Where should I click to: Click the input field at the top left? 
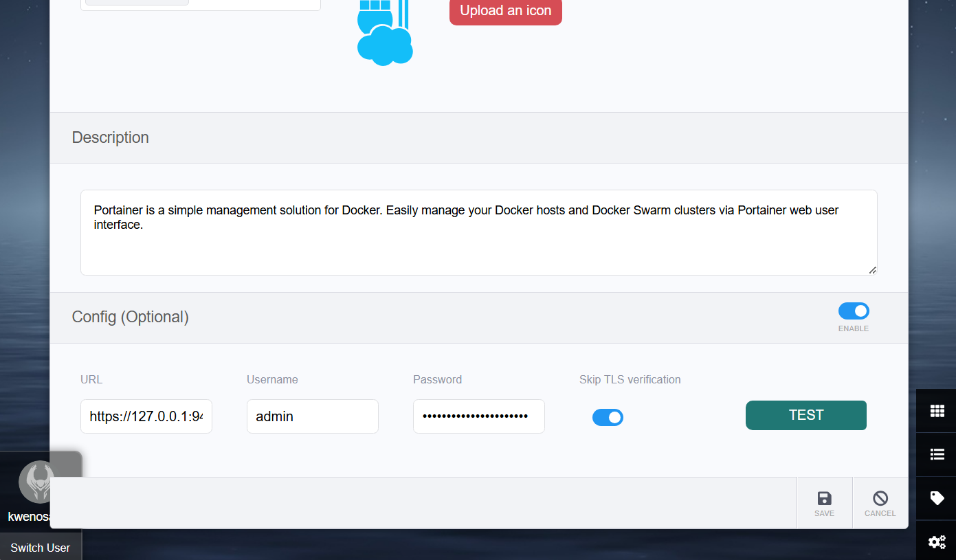135,2
